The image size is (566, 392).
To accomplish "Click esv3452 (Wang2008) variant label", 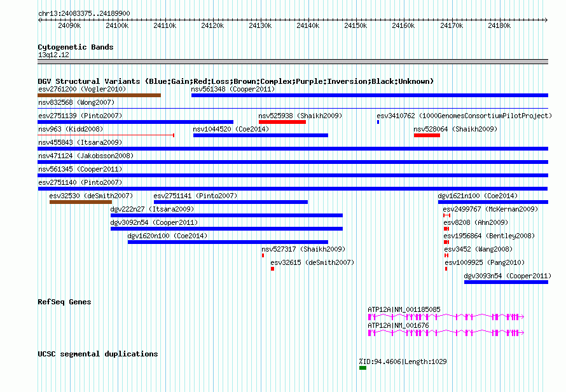I will coord(478,249).
